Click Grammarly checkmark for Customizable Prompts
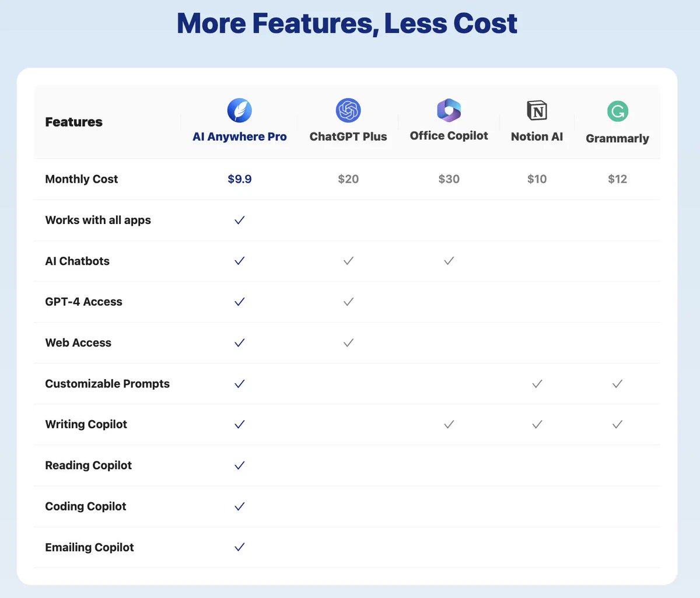700x598 pixels. click(x=617, y=384)
